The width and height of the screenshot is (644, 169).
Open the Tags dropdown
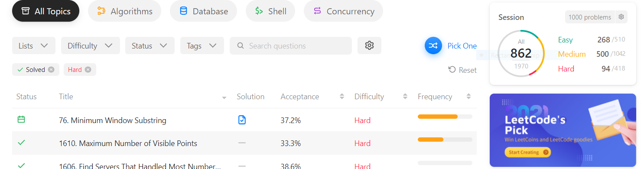click(x=202, y=45)
